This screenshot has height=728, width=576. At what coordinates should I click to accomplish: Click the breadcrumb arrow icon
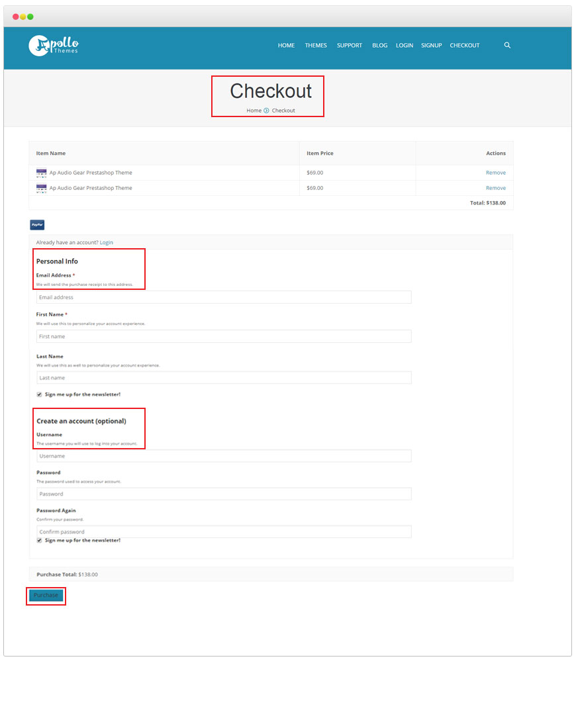(266, 111)
